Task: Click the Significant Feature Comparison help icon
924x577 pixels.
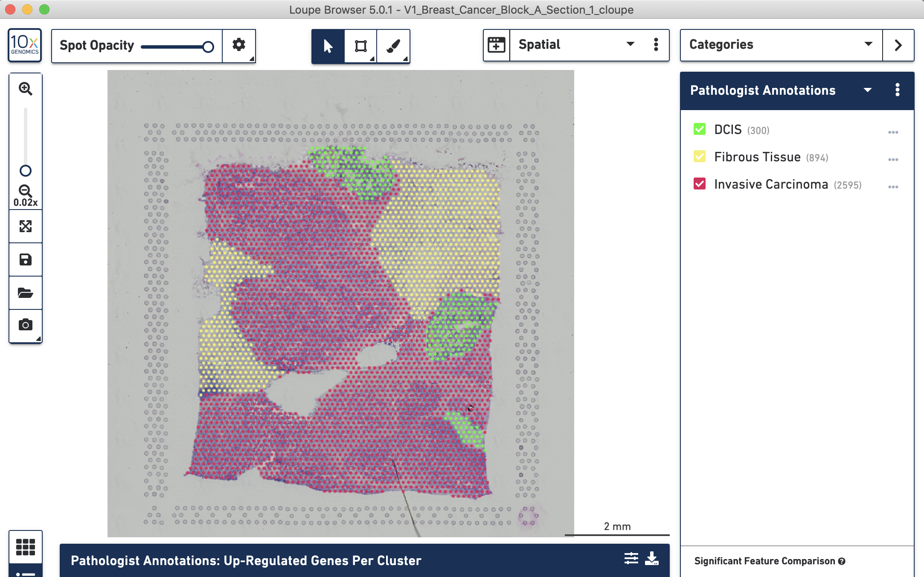Action: 842,561
